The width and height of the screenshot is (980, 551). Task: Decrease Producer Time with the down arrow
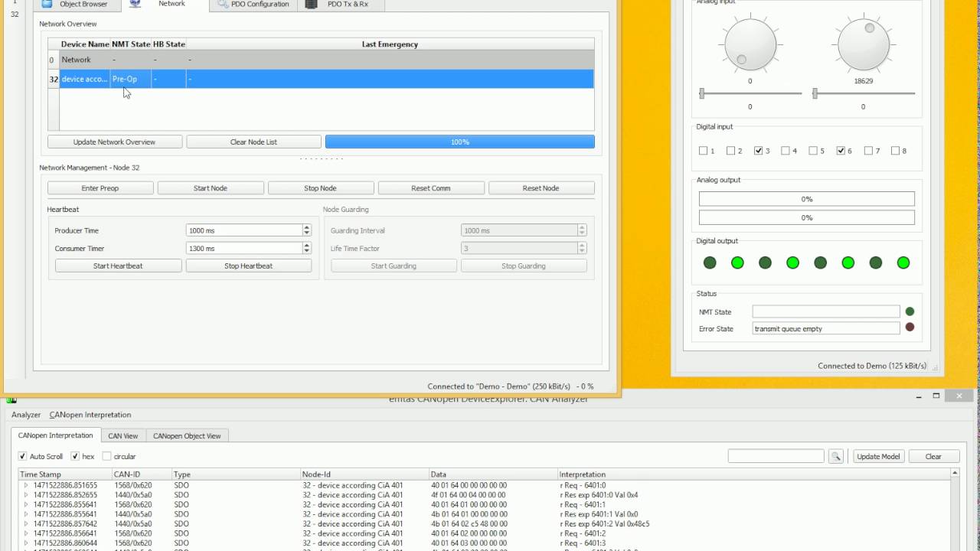(x=306, y=233)
